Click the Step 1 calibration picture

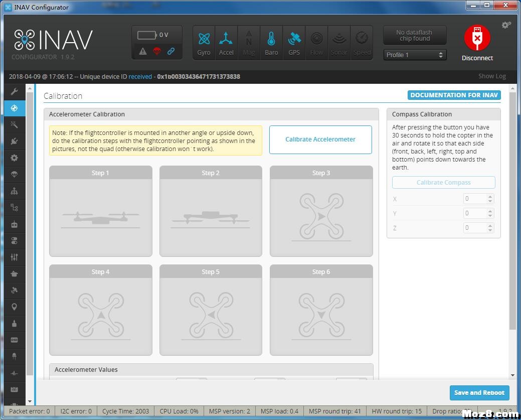pyautogui.click(x=101, y=211)
